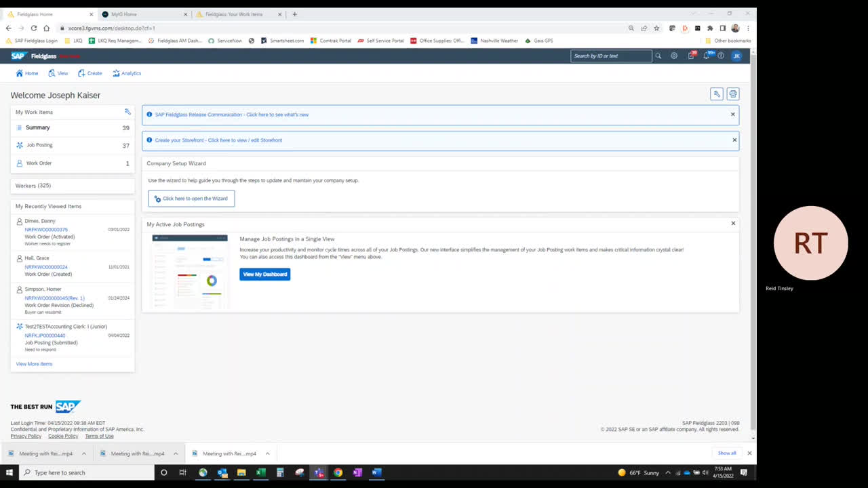Open File Explorer from the taskbar
The width and height of the screenshot is (868, 488).
pos(241,472)
